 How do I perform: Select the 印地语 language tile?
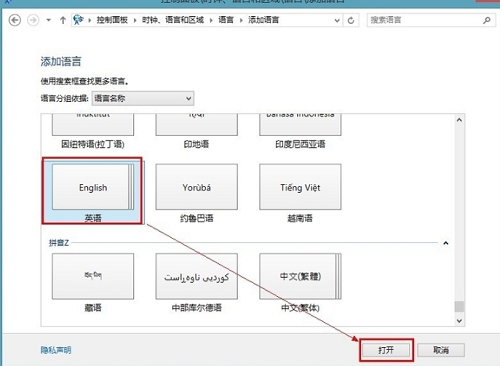point(197,125)
